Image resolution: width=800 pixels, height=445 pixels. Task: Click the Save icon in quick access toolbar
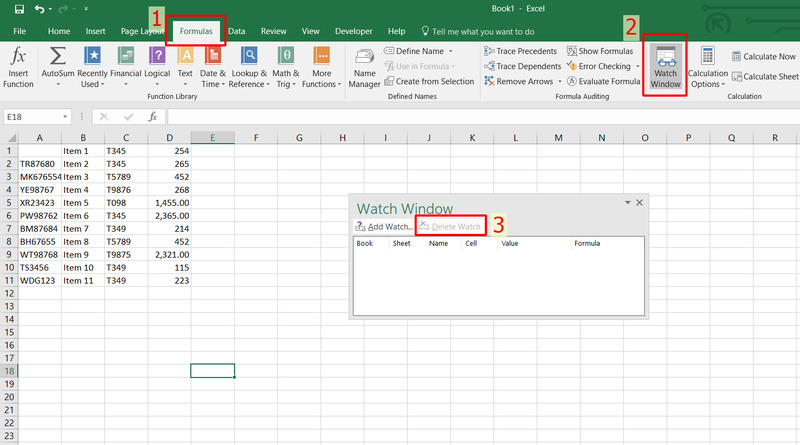[x=19, y=9]
